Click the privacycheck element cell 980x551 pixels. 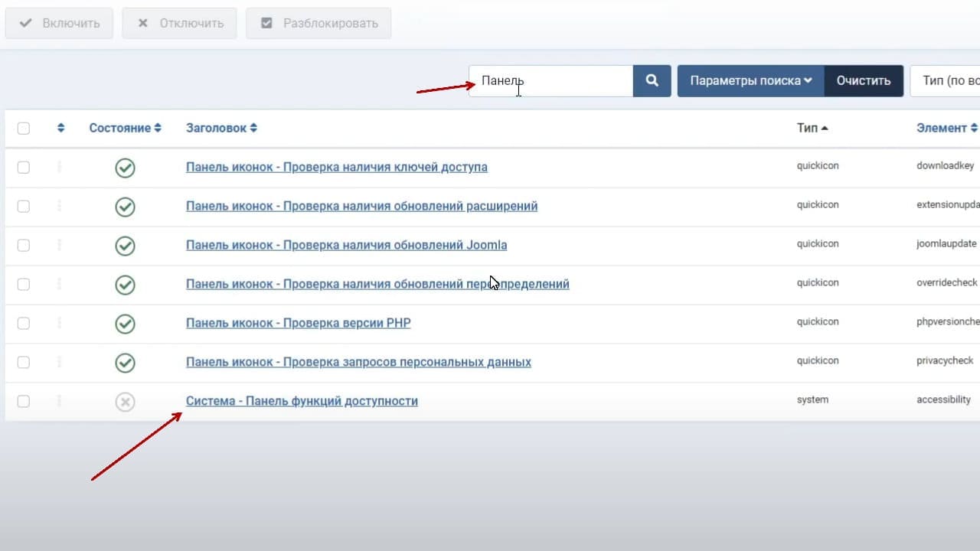point(945,361)
